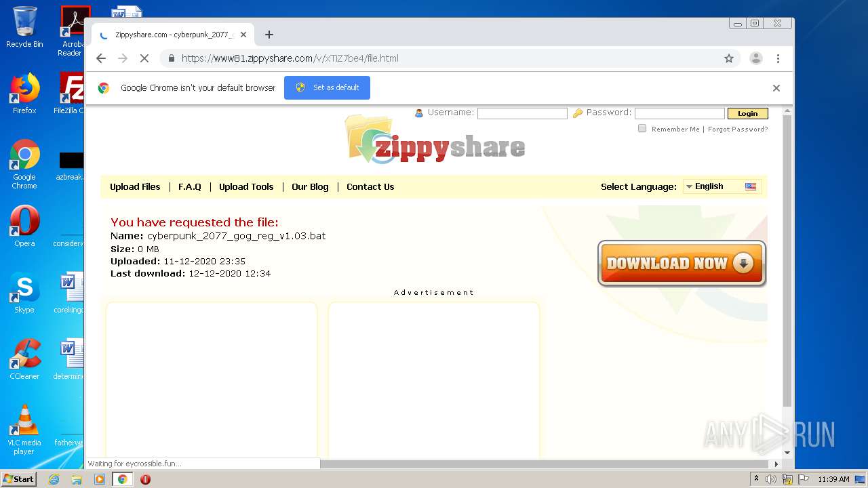Click the Password input field
This screenshot has width=868, height=488.
pyautogui.click(x=679, y=113)
